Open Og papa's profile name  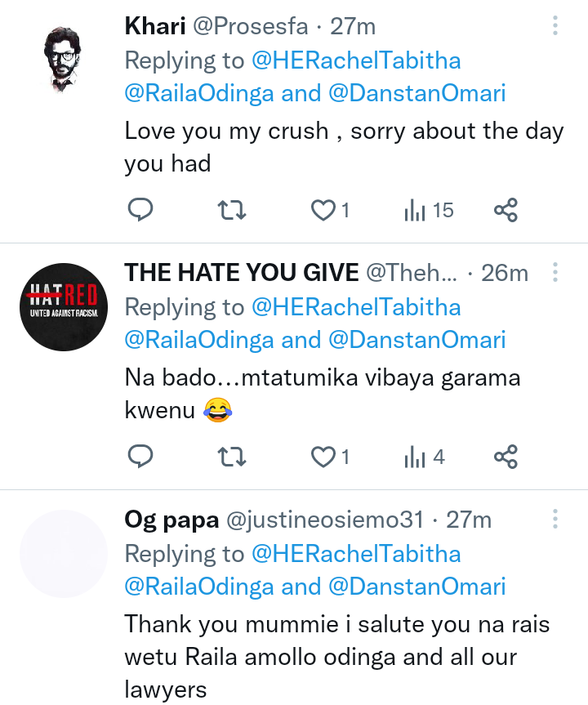(x=171, y=520)
